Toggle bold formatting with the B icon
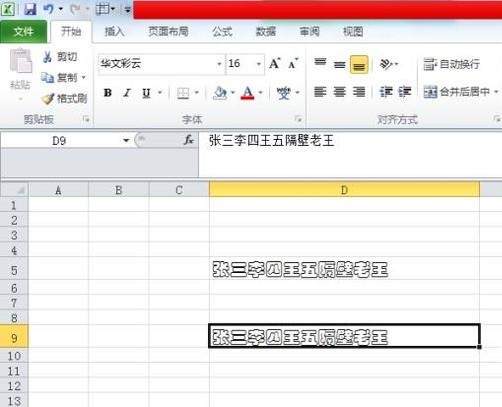Image resolution: width=502 pixels, height=407 pixels. point(107,93)
